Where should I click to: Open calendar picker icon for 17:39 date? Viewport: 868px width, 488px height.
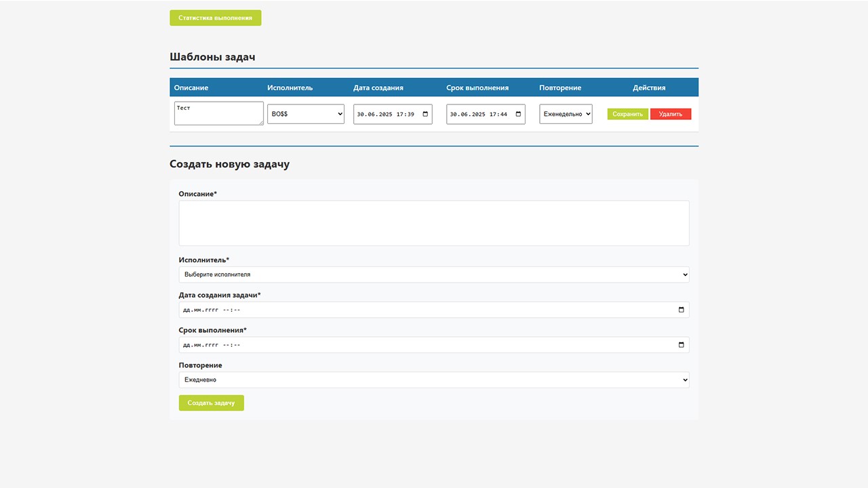coord(425,114)
